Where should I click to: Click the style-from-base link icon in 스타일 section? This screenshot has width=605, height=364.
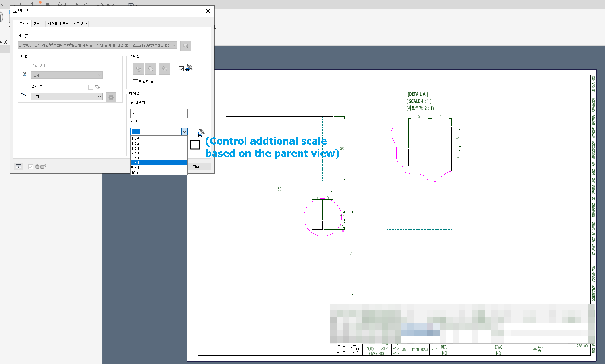(x=188, y=69)
